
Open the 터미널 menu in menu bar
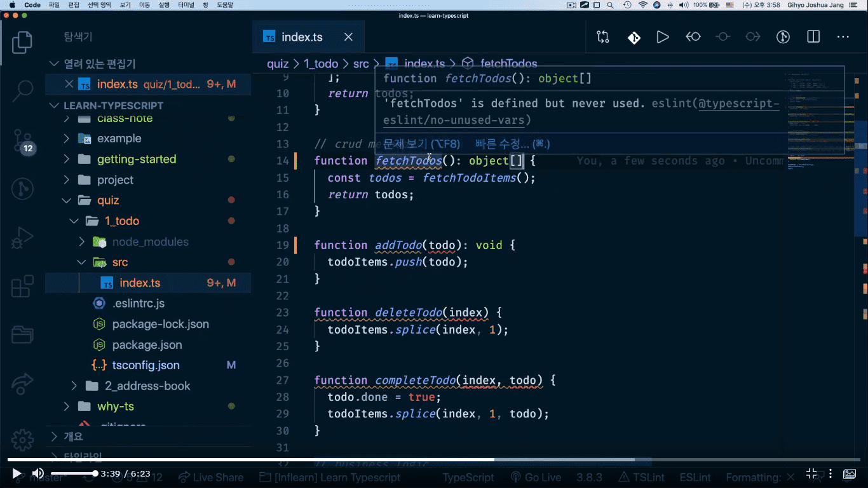pyautogui.click(x=186, y=5)
